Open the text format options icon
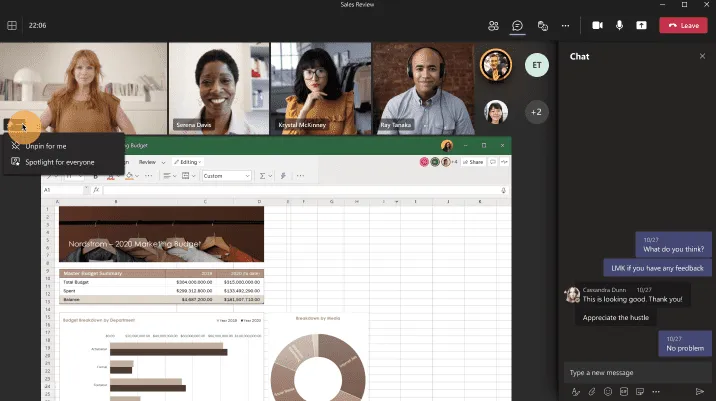This screenshot has width=716, height=401. pyautogui.click(x=575, y=391)
